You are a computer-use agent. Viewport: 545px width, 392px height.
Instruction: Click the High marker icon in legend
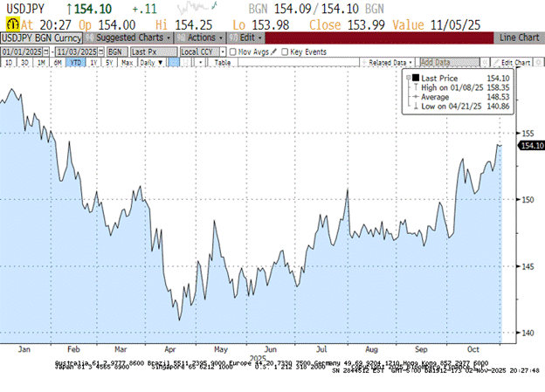[413, 87]
